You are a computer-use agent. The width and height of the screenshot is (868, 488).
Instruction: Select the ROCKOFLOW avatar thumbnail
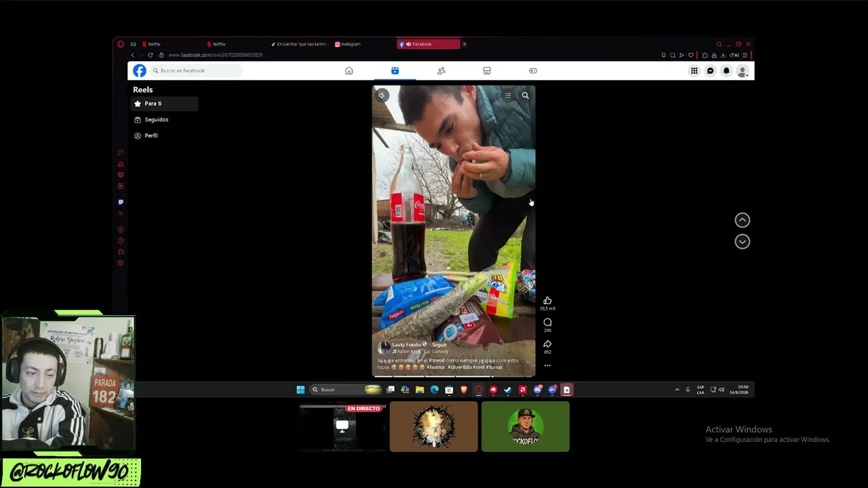526,426
